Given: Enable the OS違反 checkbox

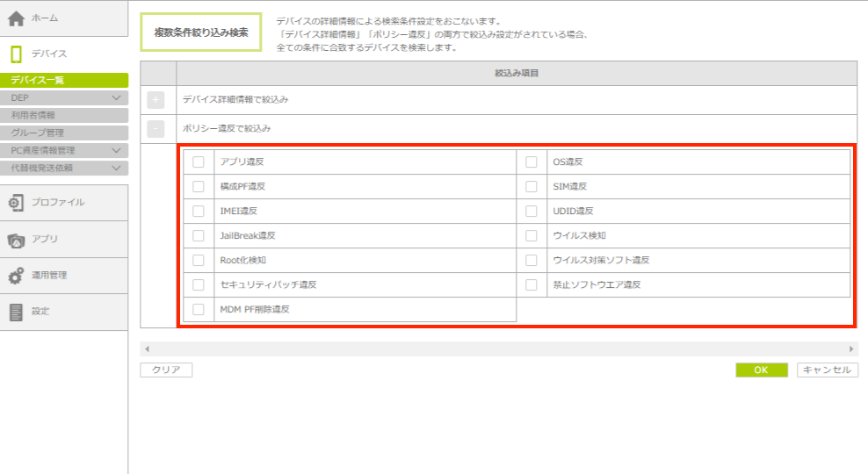Looking at the screenshot, I should (532, 162).
